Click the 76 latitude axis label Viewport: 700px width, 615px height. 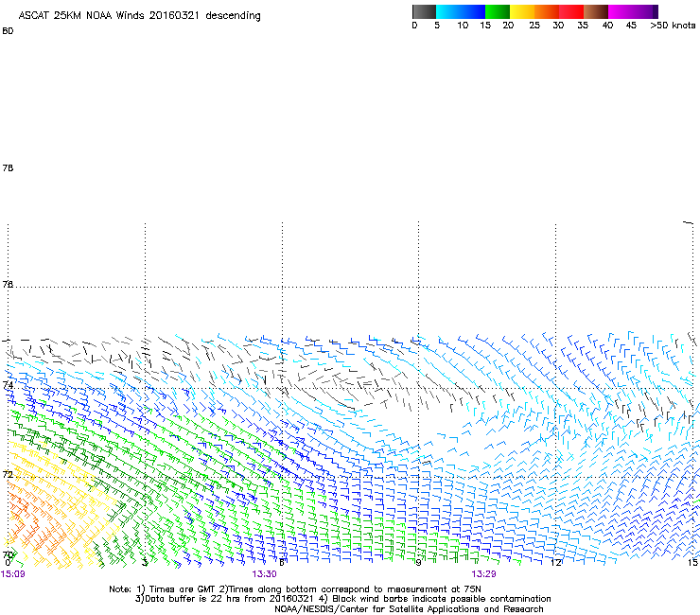click(x=8, y=284)
